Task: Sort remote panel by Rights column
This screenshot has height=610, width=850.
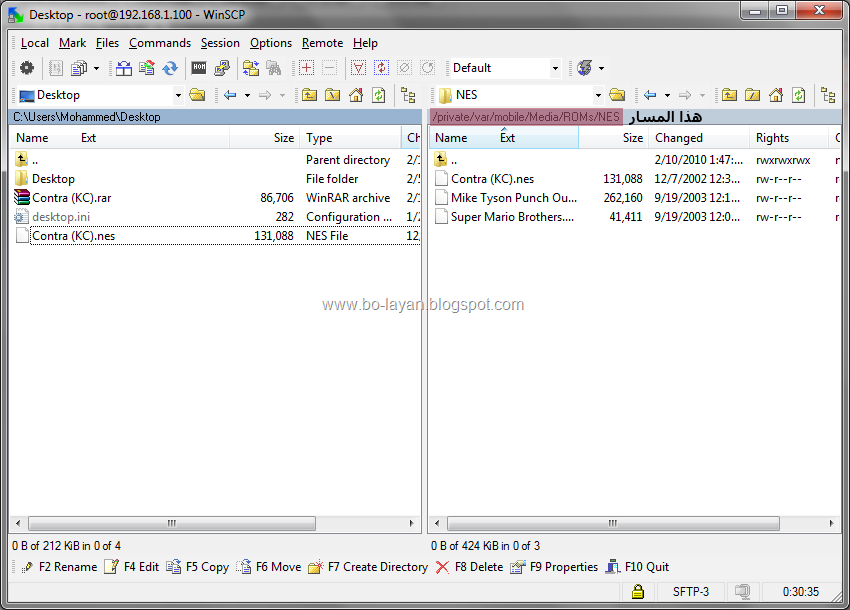Action: coord(790,138)
